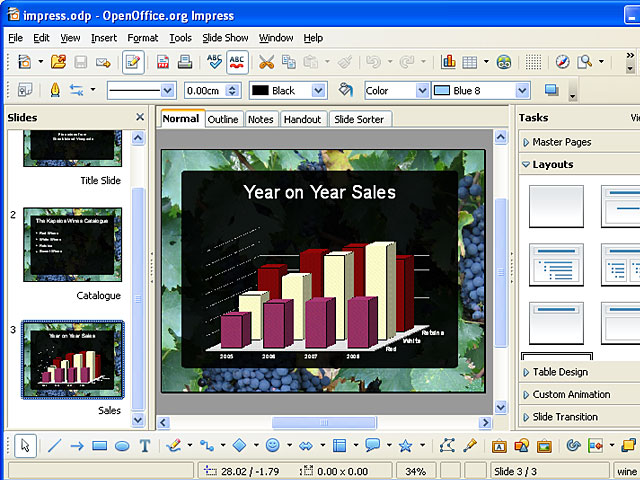640x480 pixels.
Task: Open the fill color Blue 8 dropdown
Action: (x=521, y=90)
